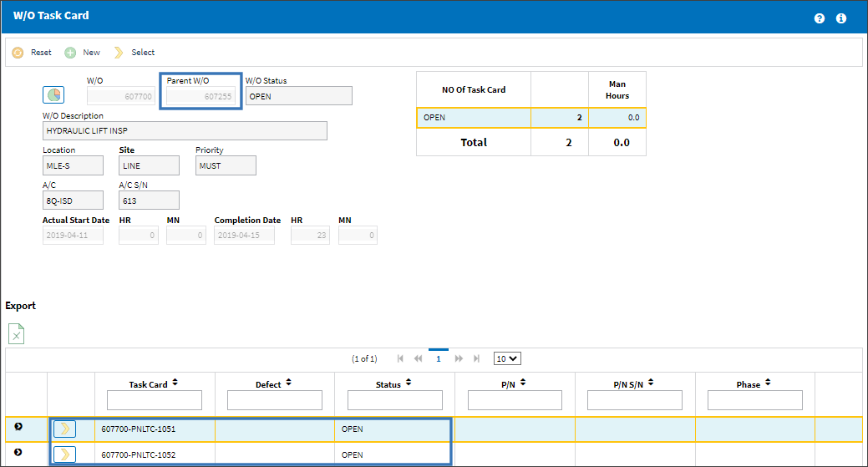The image size is (868, 467).
Task: Select arrow button for task card 607700-PNLTC-1051
Action: coord(65,429)
